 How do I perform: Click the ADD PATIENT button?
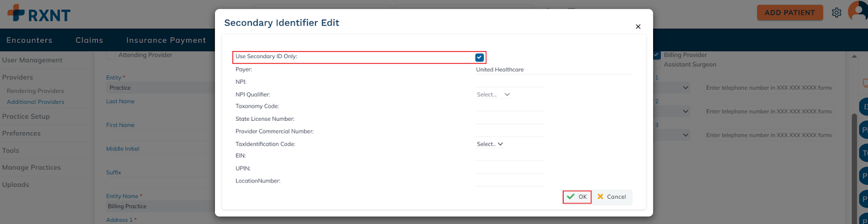pos(789,13)
